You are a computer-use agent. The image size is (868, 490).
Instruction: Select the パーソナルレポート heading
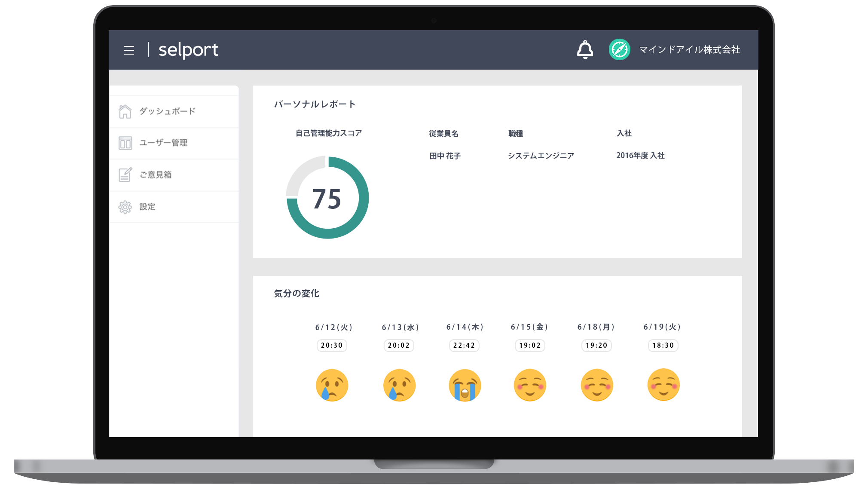click(315, 104)
